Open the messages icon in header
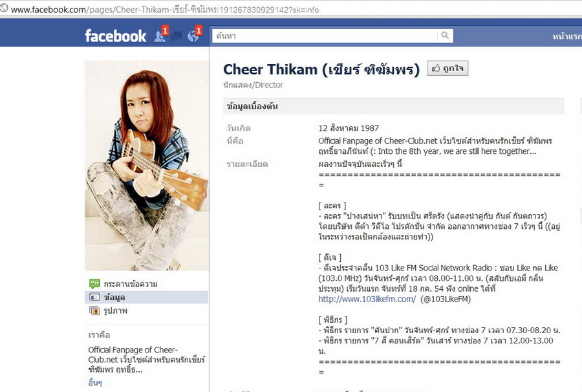582x392 pixels. (177, 36)
